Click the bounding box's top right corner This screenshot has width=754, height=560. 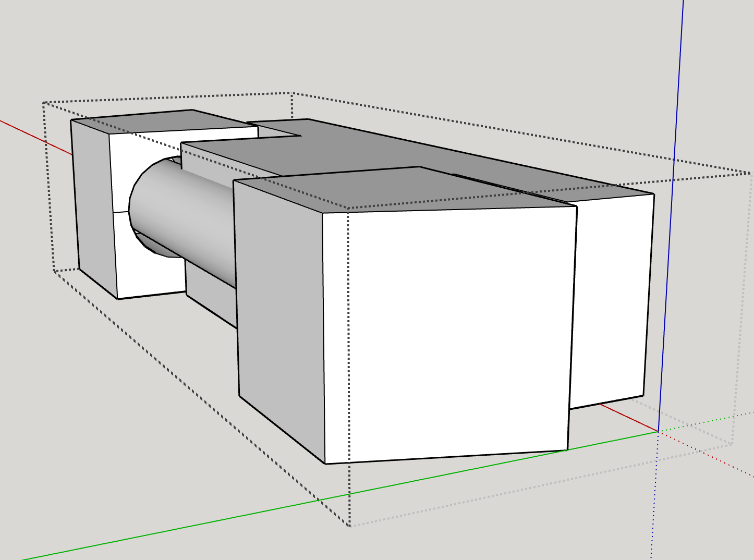coord(751,173)
